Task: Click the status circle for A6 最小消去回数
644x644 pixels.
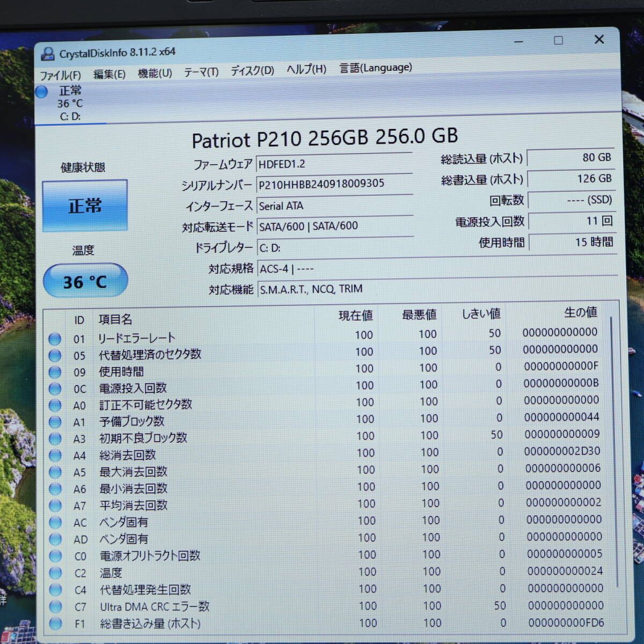Action: pyautogui.click(x=55, y=489)
